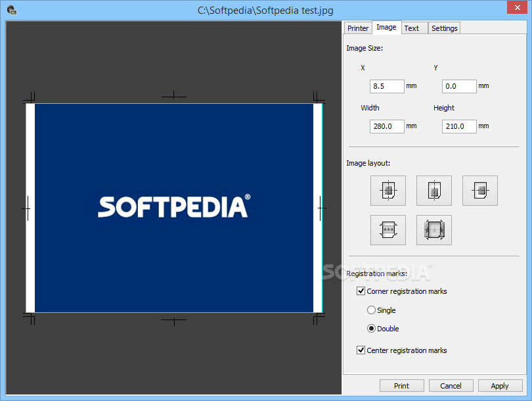Click the Width input field

(x=387, y=126)
